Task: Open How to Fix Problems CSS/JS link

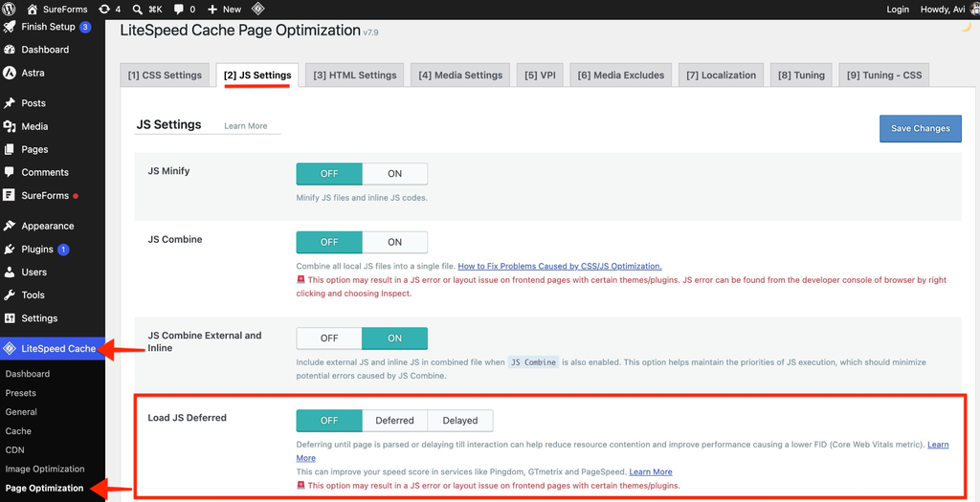Action: (559, 266)
